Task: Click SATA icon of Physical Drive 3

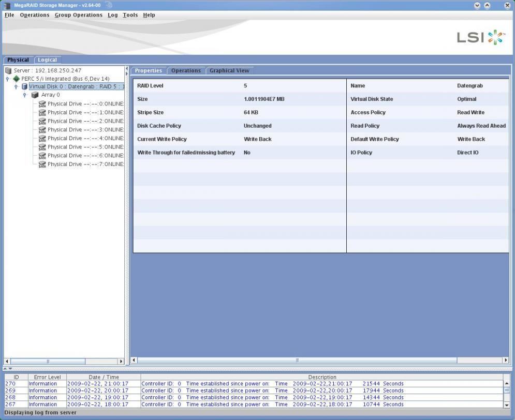Action: click(42, 130)
